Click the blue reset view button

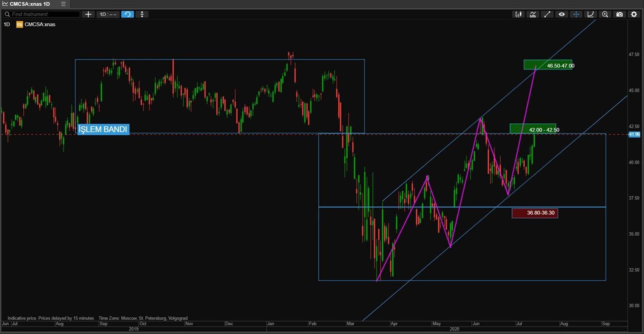point(127,14)
